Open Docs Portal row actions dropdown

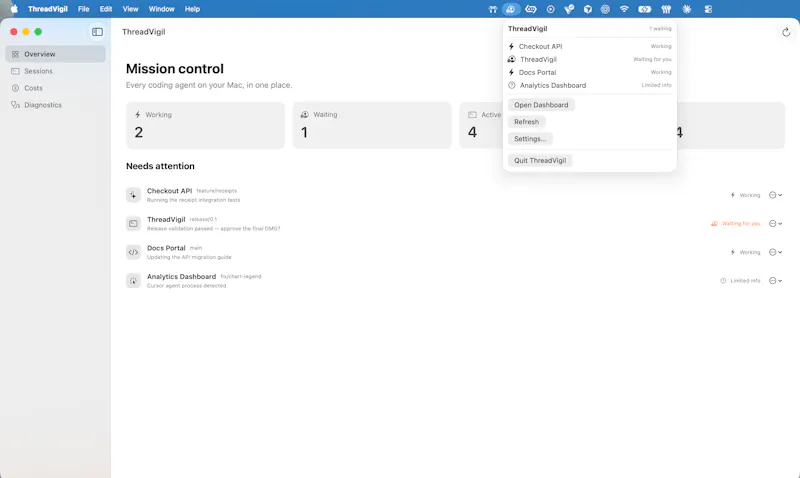tap(776, 252)
